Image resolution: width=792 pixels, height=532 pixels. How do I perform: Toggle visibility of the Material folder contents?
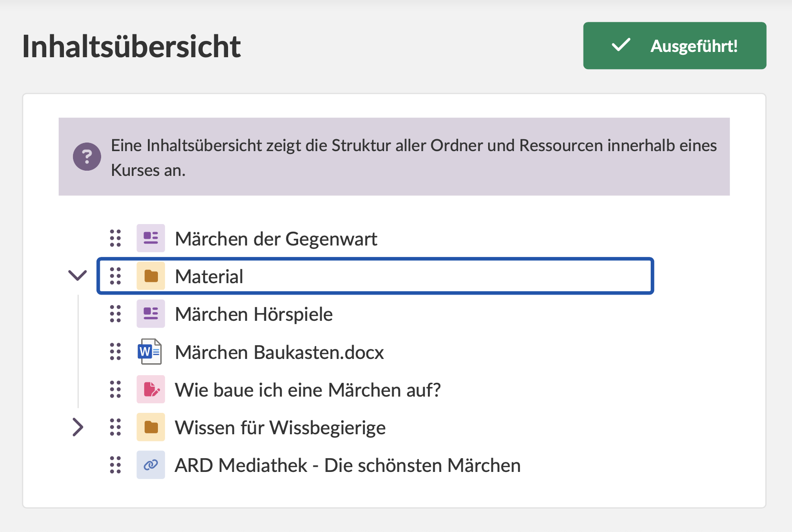click(x=77, y=276)
